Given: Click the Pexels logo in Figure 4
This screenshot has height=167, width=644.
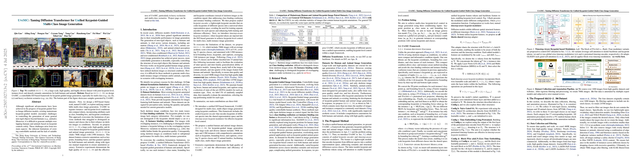Looking at the screenshot, I should [x=540, y=65].
